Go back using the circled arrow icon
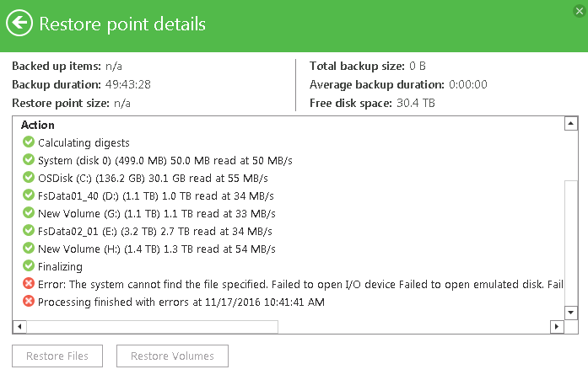This screenshot has width=588, height=380. click(x=19, y=24)
